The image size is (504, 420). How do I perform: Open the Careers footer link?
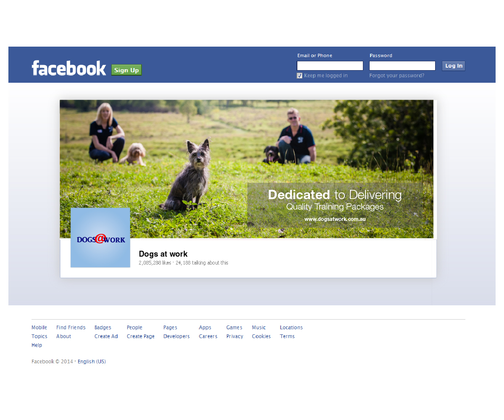208,336
